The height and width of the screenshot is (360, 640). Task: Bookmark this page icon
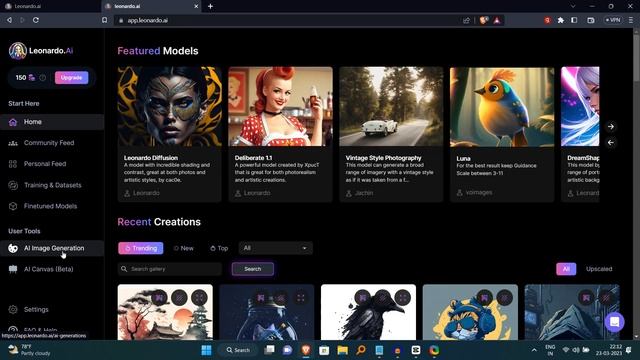point(104,20)
